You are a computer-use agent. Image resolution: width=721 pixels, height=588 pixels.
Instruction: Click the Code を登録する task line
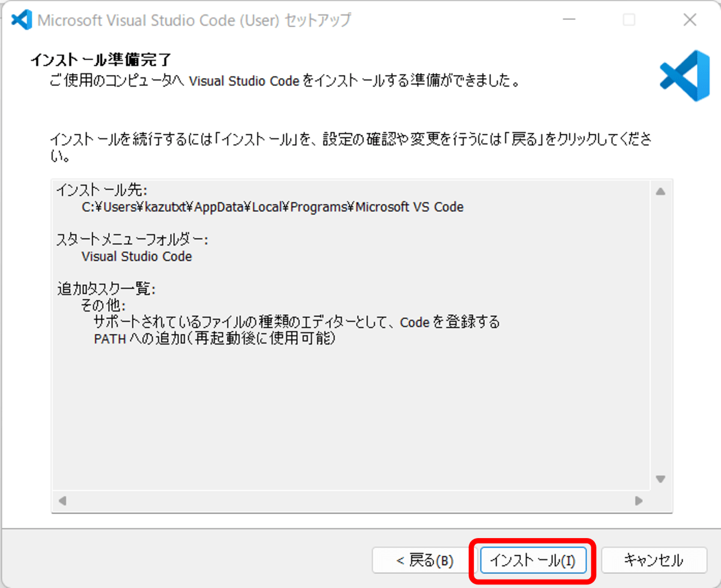tap(297, 322)
